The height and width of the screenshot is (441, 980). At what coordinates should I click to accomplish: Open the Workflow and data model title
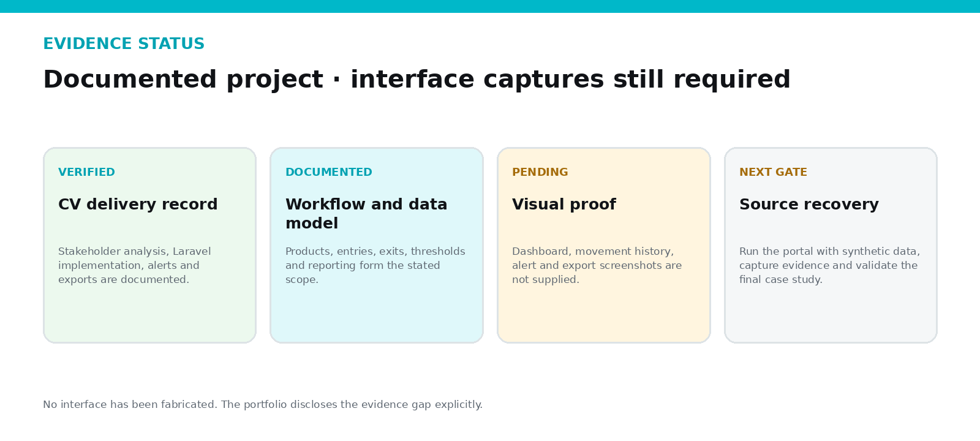coord(366,214)
